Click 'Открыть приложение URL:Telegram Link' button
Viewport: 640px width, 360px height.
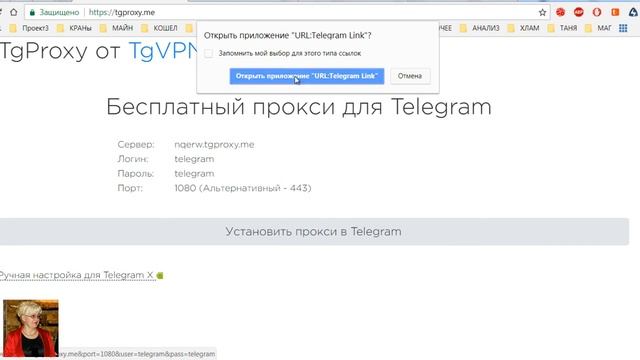[307, 76]
